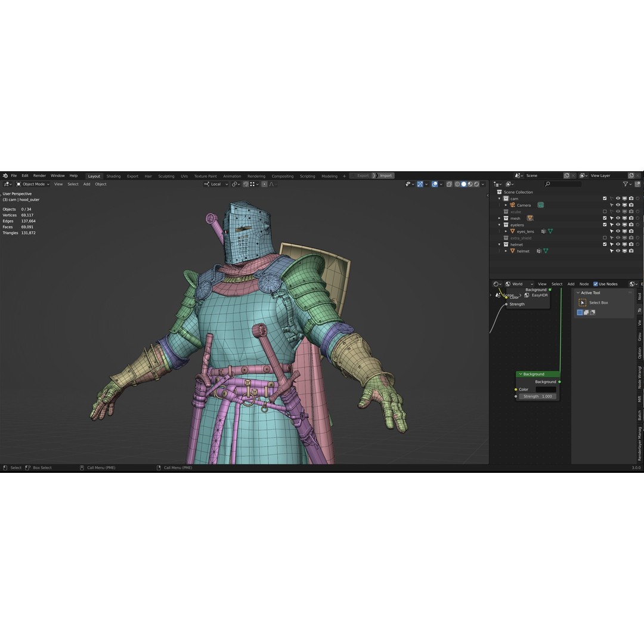Click the Import button
The width and height of the screenshot is (644, 644).
[x=386, y=176]
